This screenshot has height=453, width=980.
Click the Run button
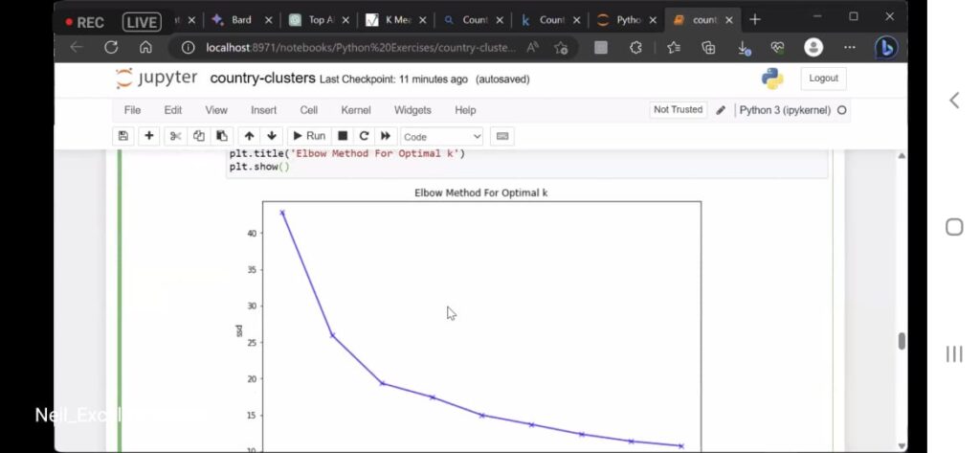(309, 136)
